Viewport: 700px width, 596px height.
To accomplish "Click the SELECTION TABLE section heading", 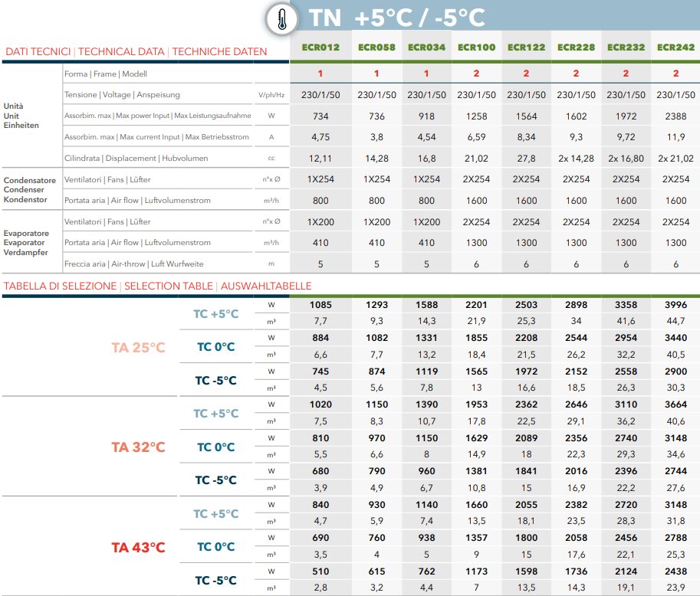I will pyautogui.click(x=169, y=286).
